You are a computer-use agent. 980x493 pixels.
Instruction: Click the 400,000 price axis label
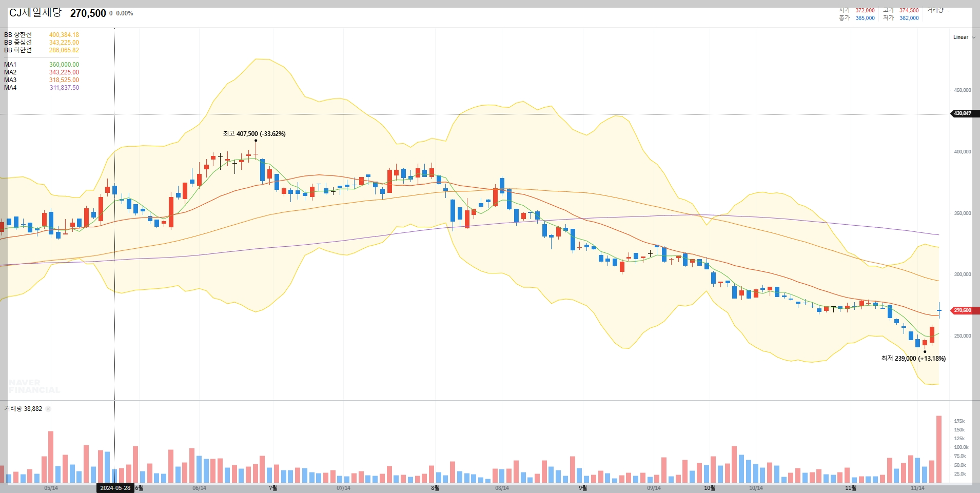point(963,152)
